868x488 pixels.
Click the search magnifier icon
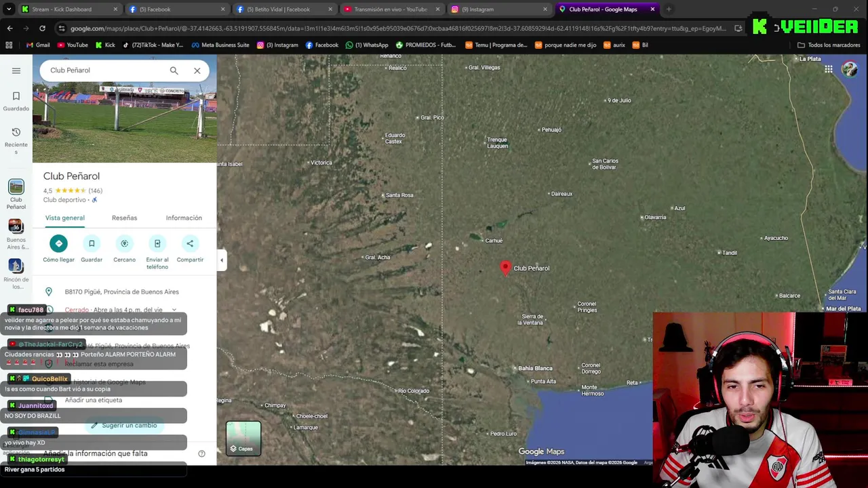pyautogui.click(x=174, y=70)
